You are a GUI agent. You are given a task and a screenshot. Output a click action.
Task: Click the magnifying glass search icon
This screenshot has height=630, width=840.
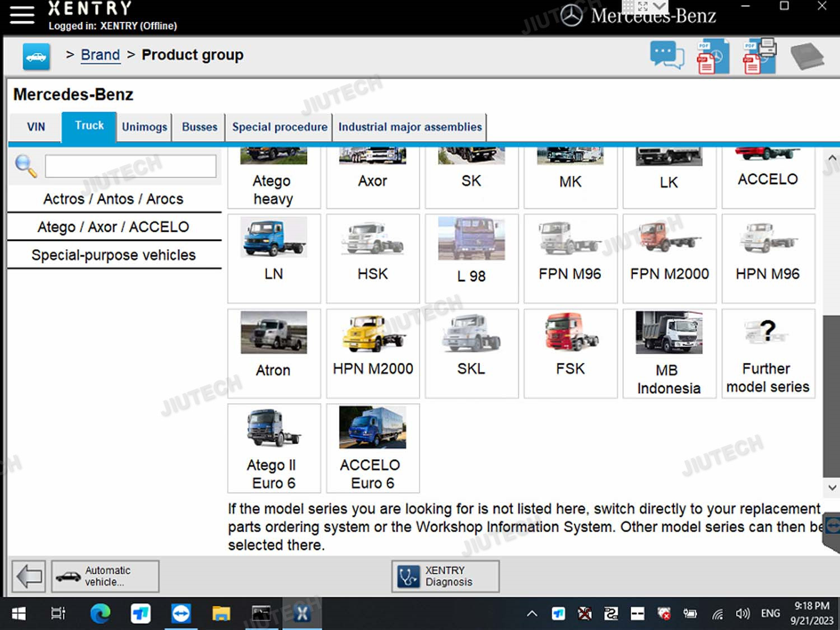click(26, 166)
